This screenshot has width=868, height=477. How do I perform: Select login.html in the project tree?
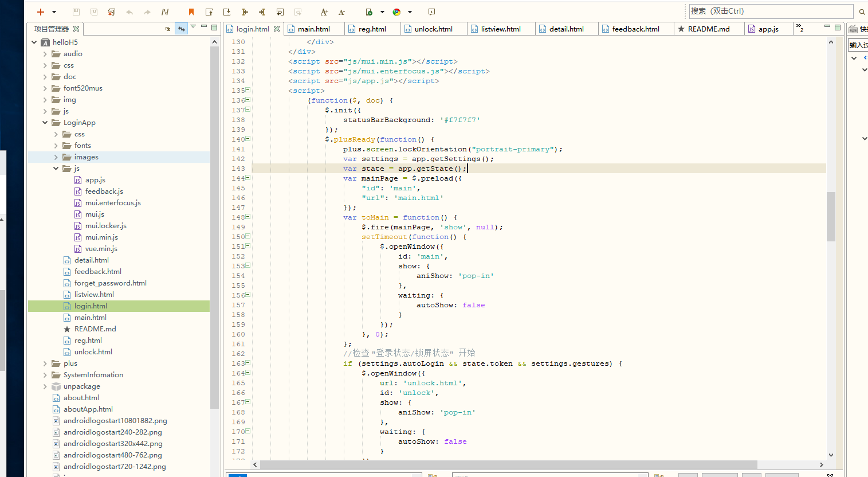(119, 306)
